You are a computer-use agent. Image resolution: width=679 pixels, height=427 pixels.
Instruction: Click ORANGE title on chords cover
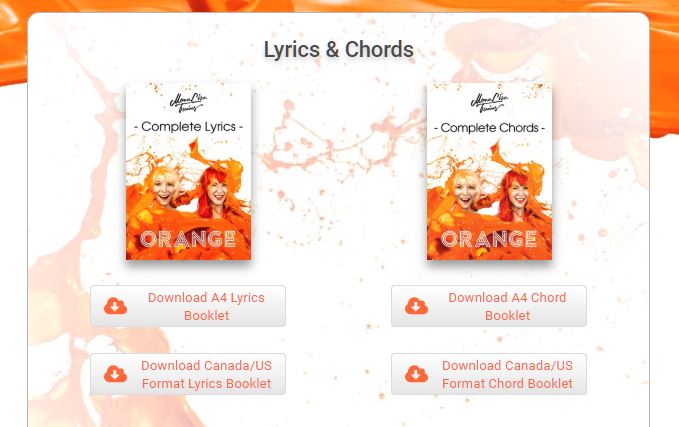489,239
